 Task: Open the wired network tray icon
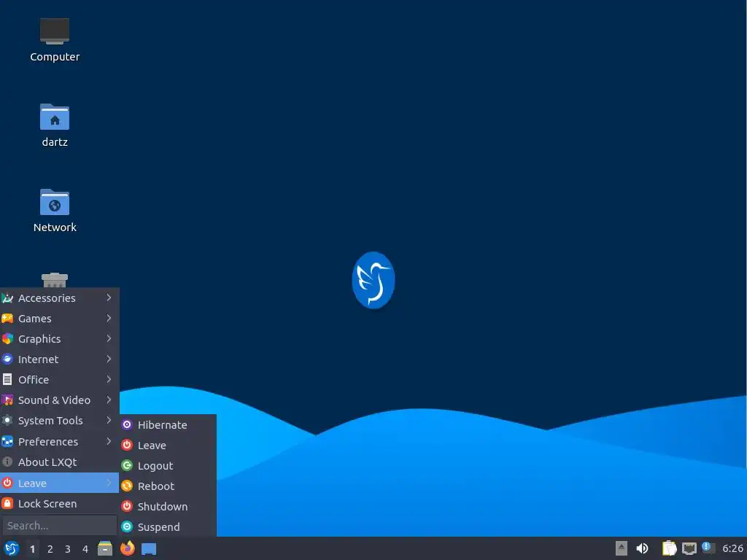click(689, 548)
